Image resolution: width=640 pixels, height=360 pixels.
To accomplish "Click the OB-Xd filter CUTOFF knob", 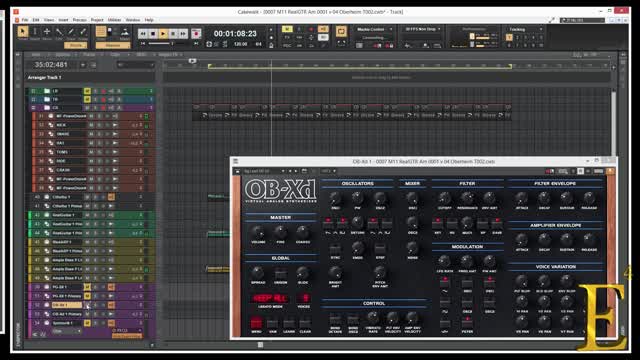I will (444, 198).
